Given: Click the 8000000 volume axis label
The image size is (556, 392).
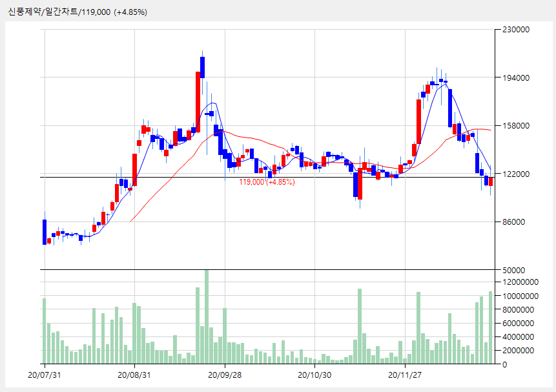Looking at the screenshot, I should (x=519, y=310).
